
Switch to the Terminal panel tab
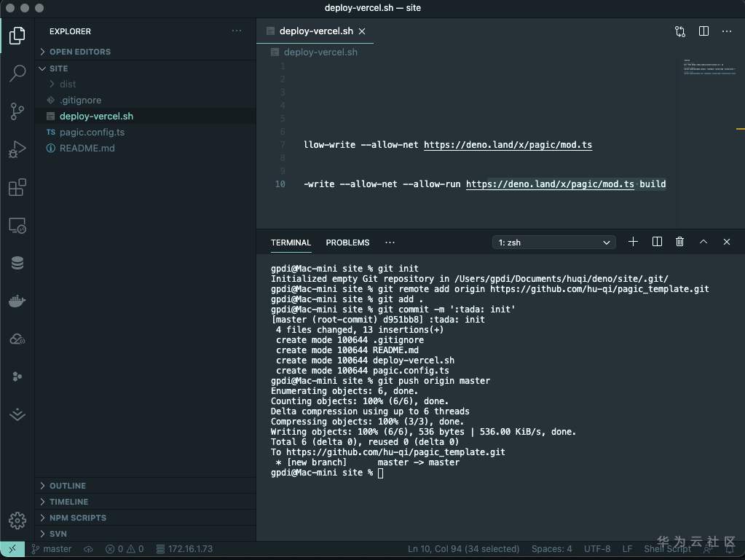coord(291,242)
